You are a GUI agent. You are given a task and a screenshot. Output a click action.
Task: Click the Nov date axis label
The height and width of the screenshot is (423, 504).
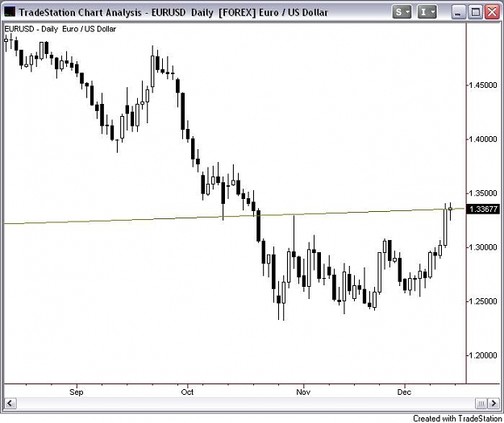[303, 392]
